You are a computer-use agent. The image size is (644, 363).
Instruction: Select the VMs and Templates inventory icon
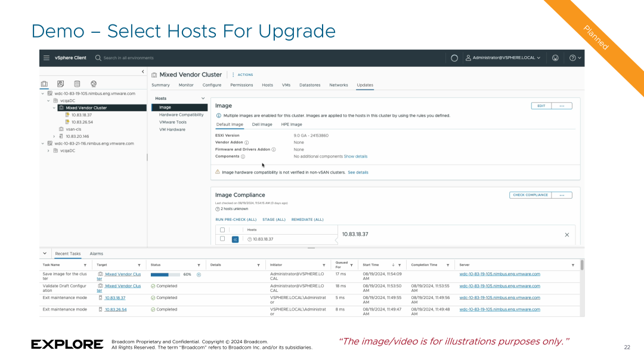pyautogui.click(x=60, y=84)
